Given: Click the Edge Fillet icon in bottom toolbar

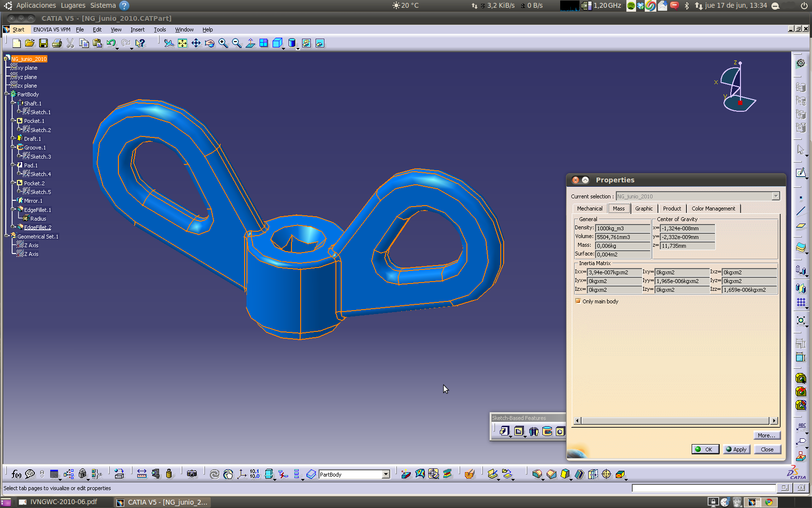Looking at the screenshot, I should [x=537, y=474].
